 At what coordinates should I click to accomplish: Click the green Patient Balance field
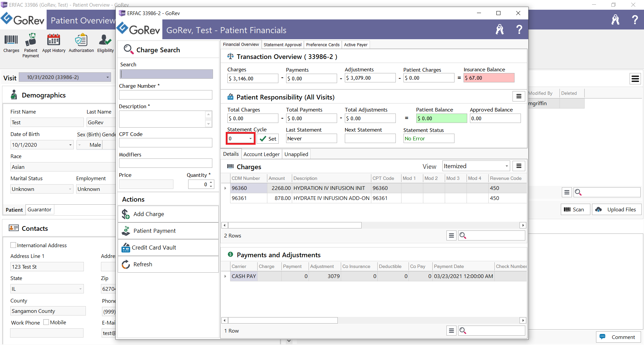(x=441, y=119)
